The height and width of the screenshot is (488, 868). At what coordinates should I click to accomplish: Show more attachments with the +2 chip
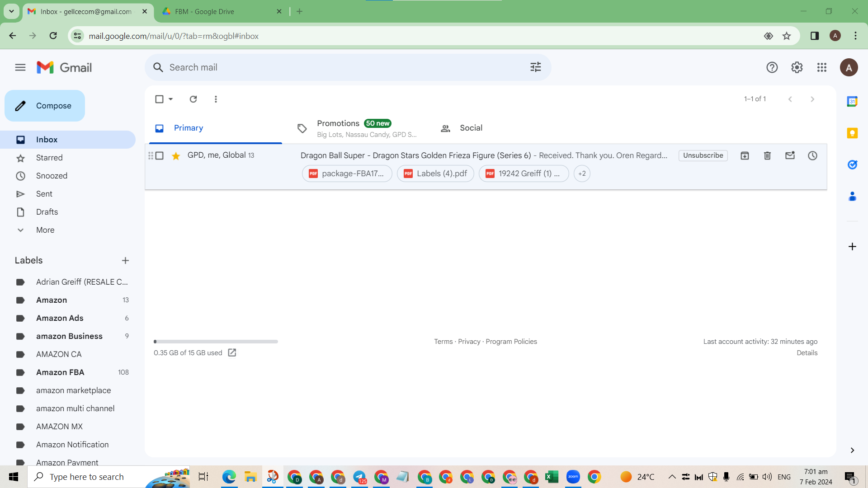point(582,174)
